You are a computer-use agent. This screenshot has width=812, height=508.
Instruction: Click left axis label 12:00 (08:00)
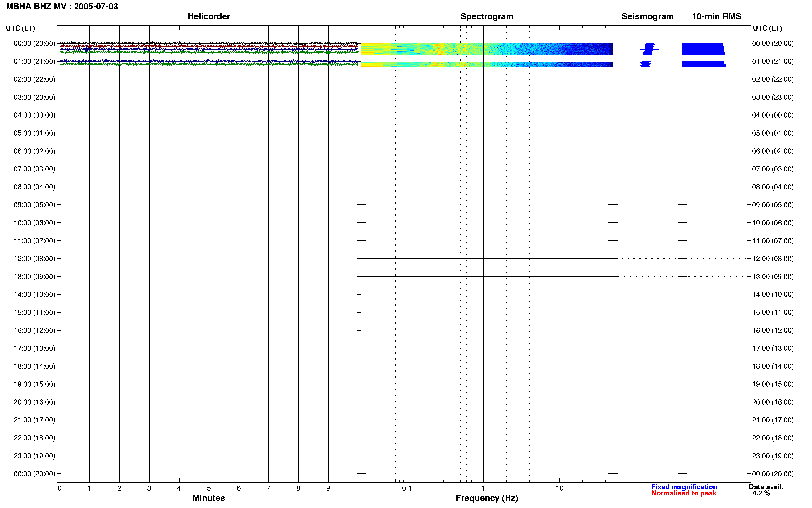(34, 258)
